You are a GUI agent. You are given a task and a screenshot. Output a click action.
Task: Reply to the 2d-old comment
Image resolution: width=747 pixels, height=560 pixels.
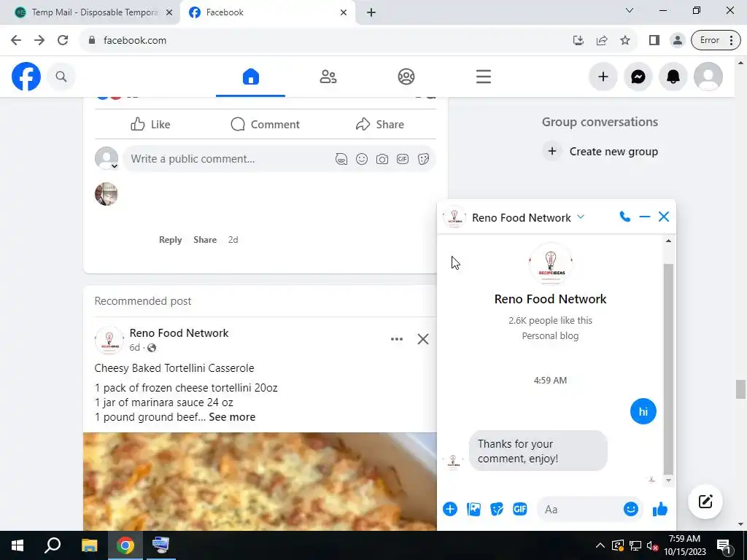(170, 239)
